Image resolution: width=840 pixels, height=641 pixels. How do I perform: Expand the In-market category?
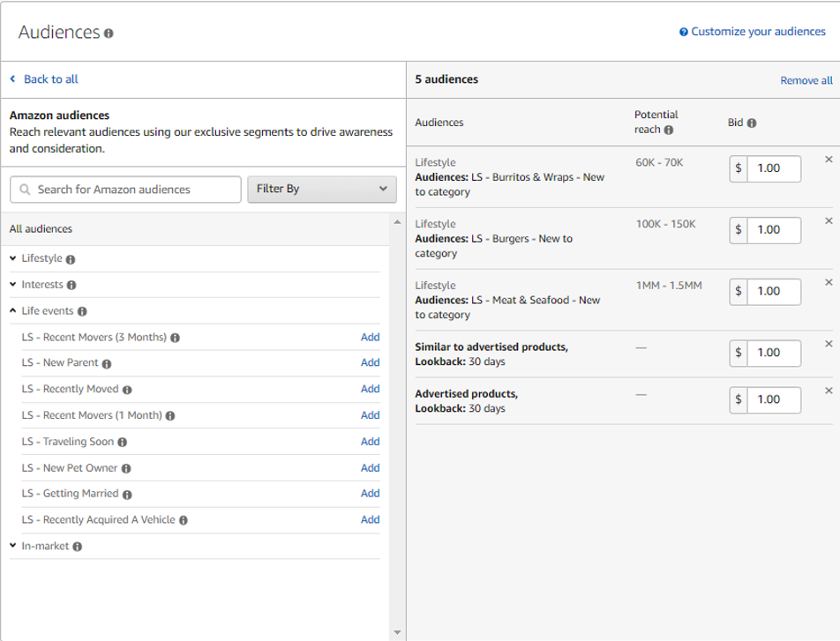point(13,545)
